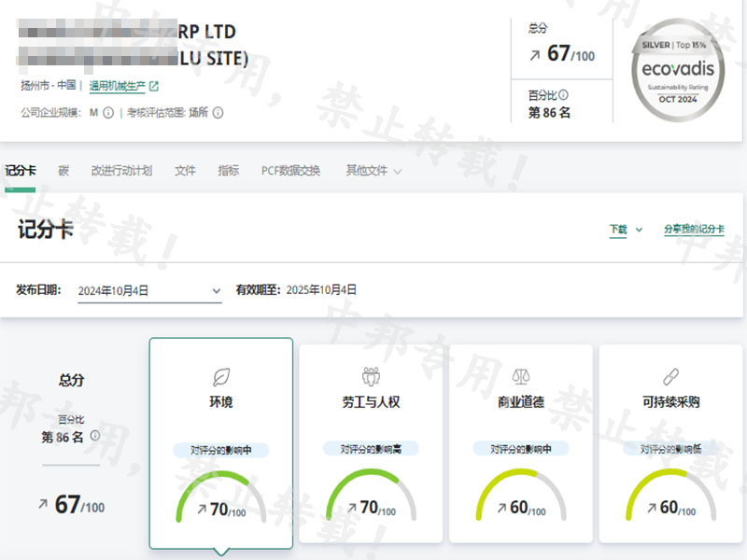
Task: Click the scales icon on 商业道德 card
Action: [521, 376]
